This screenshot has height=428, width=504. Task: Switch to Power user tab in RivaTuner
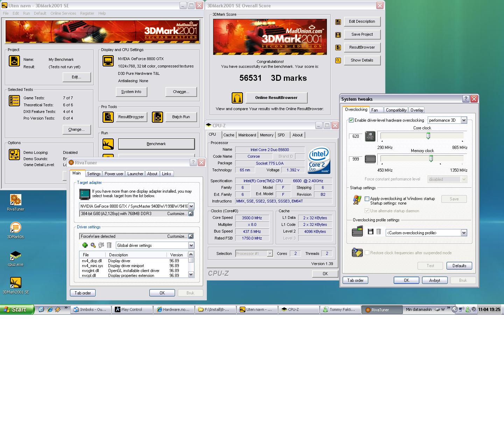(x=114, y=174)
